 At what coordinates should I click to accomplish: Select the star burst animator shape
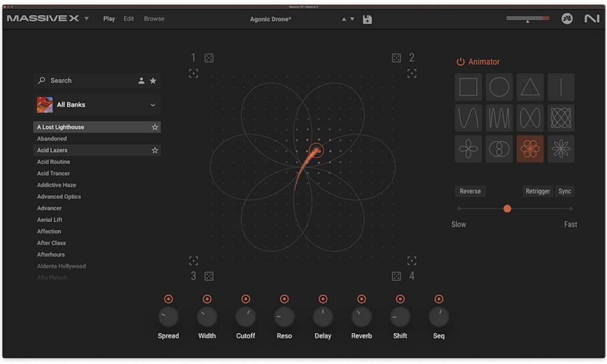(561, 149)
